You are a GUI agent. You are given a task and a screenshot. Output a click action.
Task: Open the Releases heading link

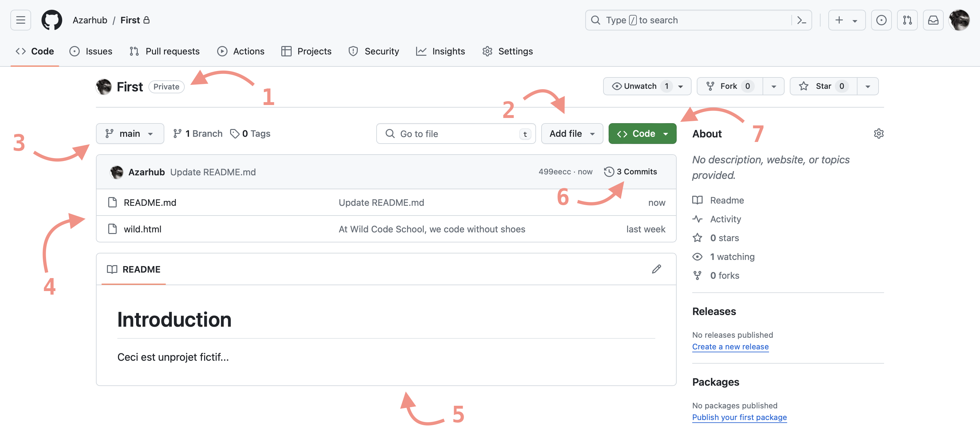click(x=714, y=311)
